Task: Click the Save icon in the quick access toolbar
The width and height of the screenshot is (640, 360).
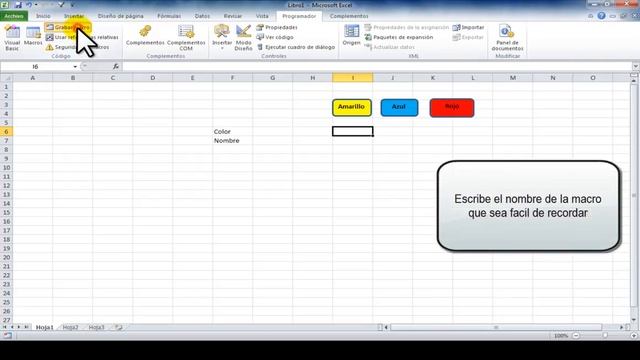Action: coord(18,5)
